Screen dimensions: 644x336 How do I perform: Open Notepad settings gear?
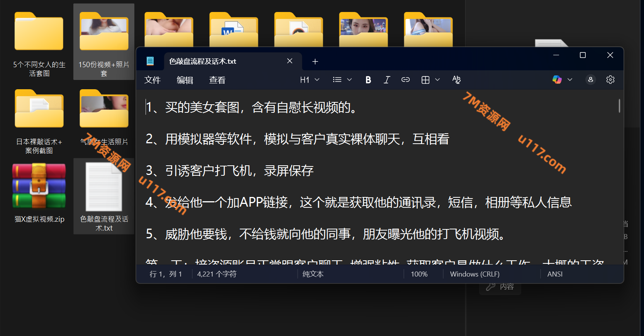pos(610,80)
